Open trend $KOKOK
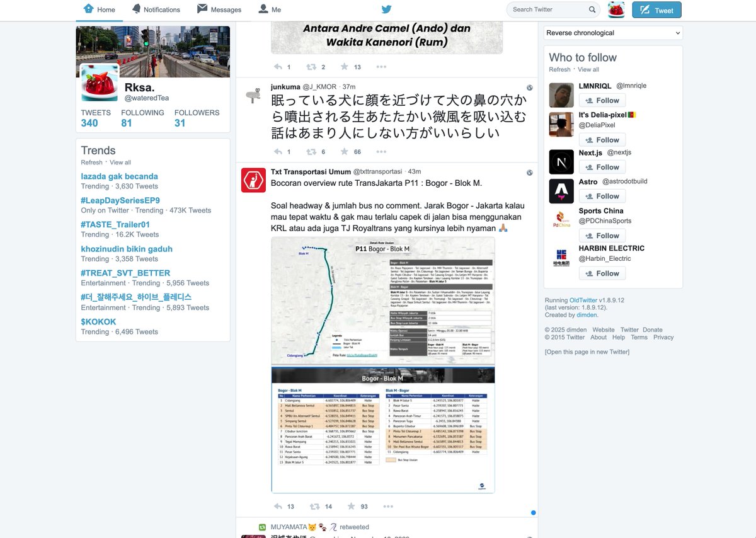The height and width of the screenshot is (538, 756). 98,322
